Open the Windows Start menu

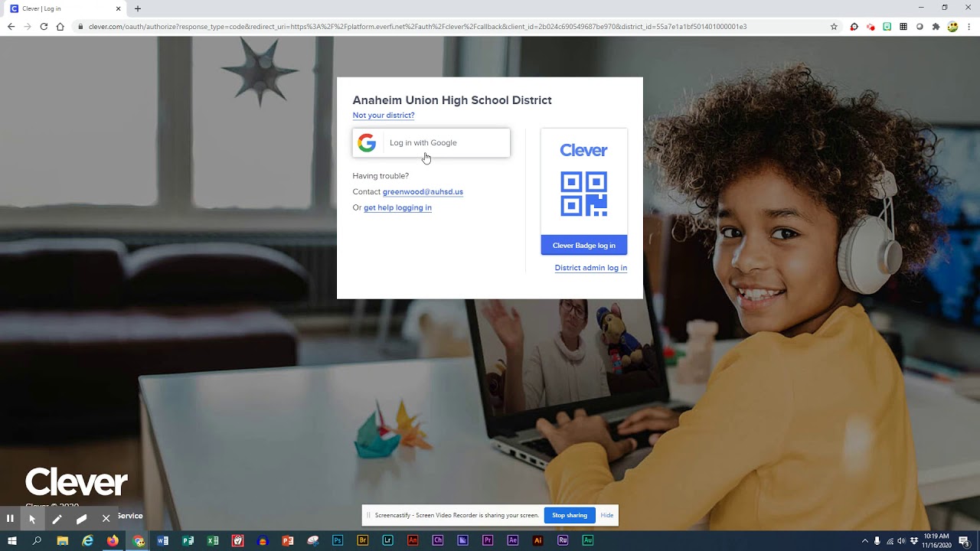pos(11,540)
